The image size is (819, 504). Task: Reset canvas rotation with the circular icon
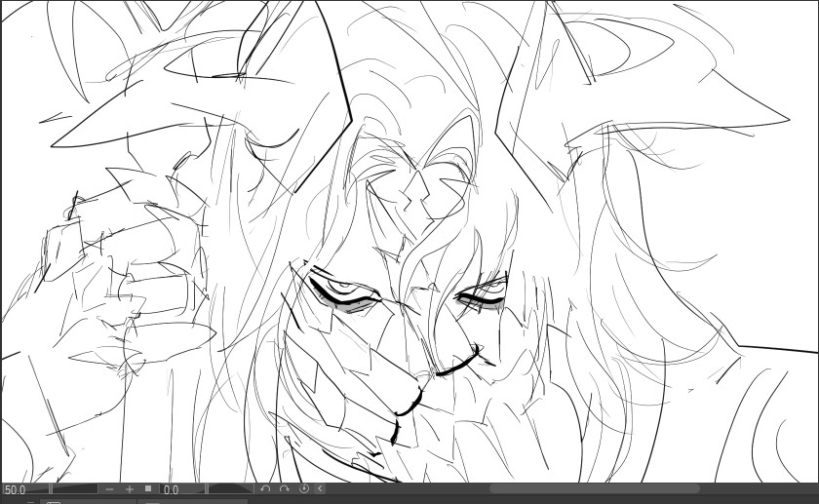click(x=304, y=488)
